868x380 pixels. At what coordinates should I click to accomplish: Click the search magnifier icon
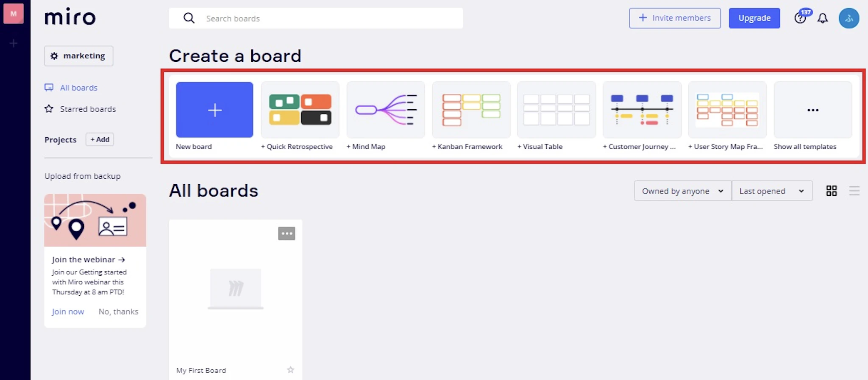(189, 18)
